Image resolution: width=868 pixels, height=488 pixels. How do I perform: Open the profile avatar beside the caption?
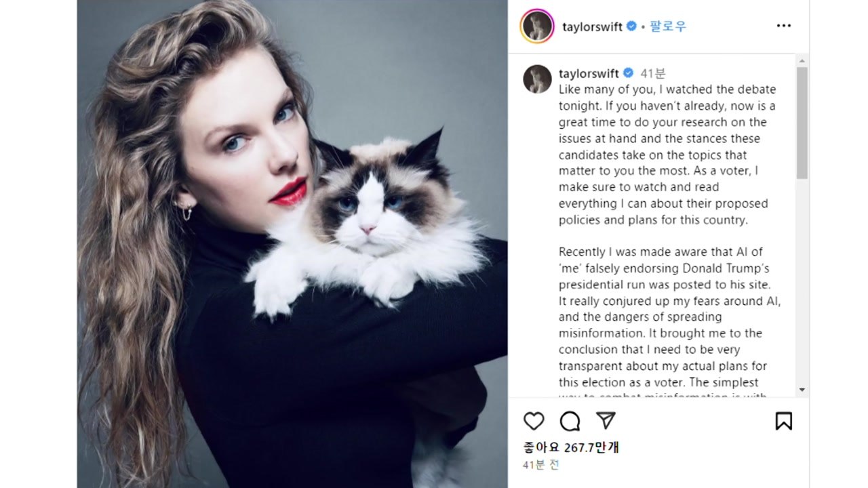(x=537, y=79)
